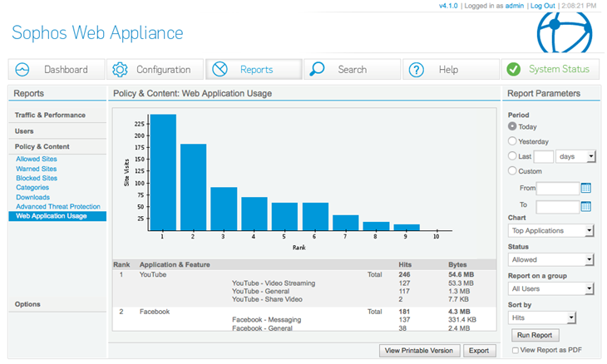Click the rank 4 chart bar
Viewport: 607px width, 364px height.
click(254, 214)
